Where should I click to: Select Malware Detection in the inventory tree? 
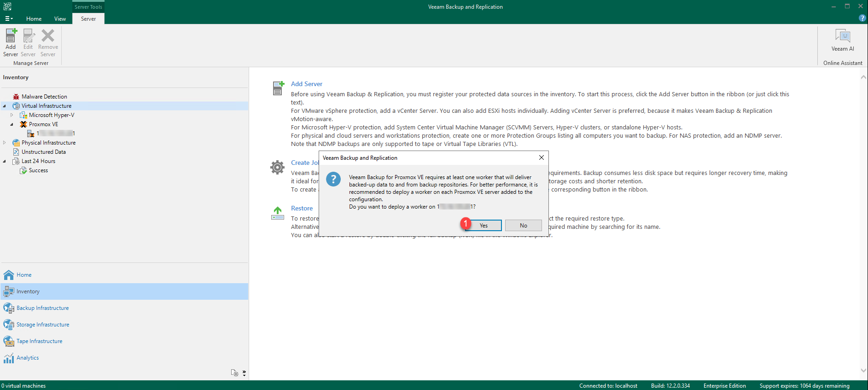point(44,97)
